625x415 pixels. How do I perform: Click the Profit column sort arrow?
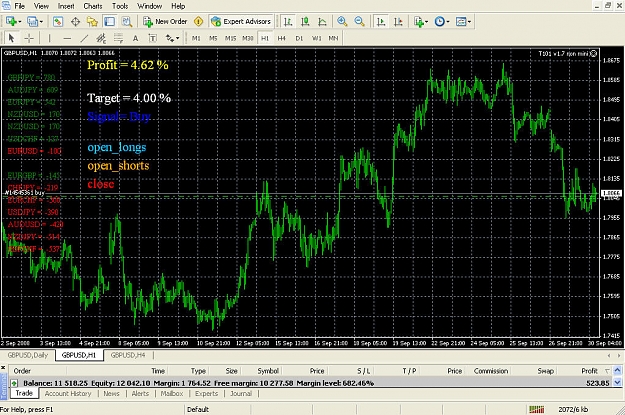[607, 371]
